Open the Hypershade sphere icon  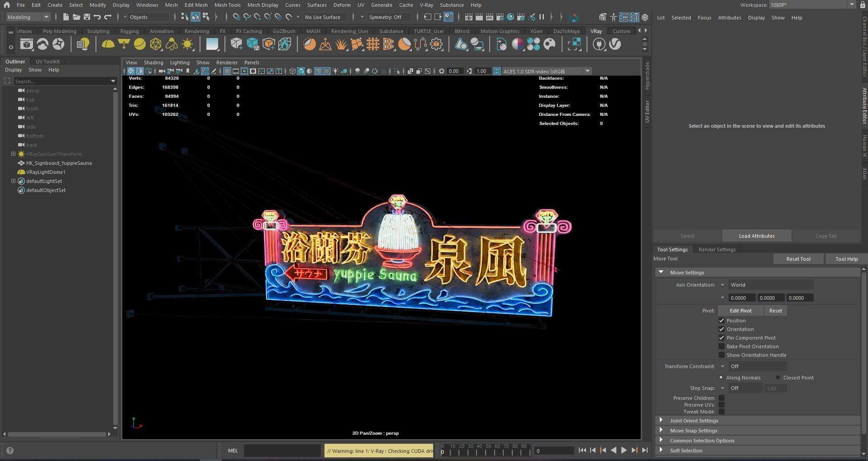click(510, 17)
